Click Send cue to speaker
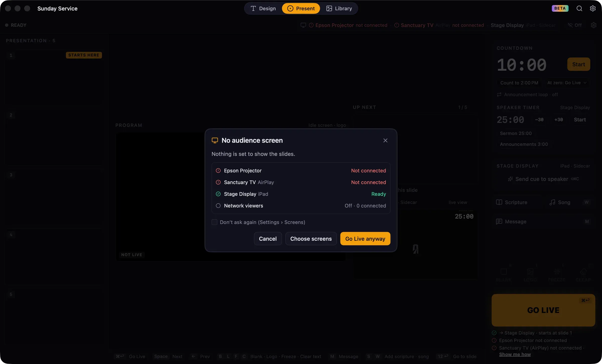Image resolution: width=602 pixels, height=364 pixels. (543, 179)
